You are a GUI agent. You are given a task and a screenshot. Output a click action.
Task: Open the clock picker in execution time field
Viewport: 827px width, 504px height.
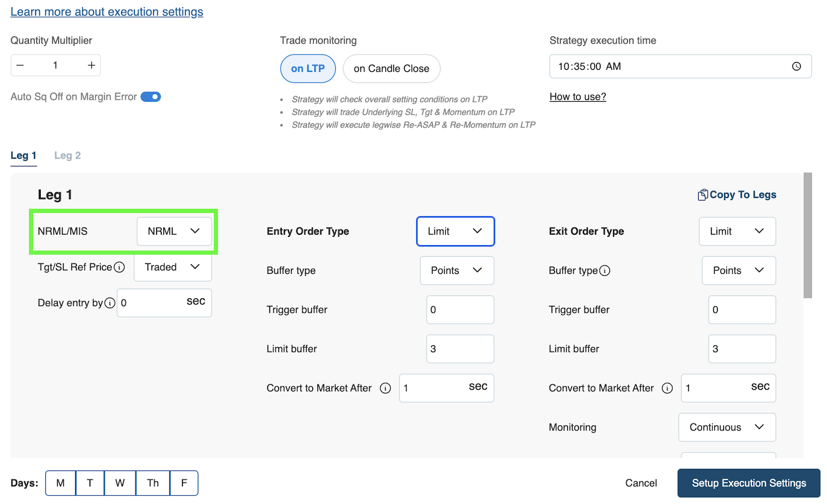[x=797, y=66]
